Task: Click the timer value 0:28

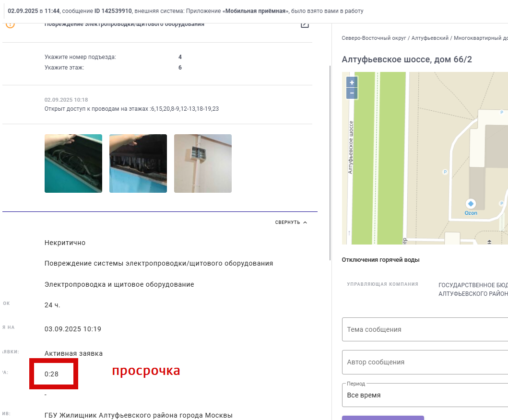Action: [x=51, y=374]
